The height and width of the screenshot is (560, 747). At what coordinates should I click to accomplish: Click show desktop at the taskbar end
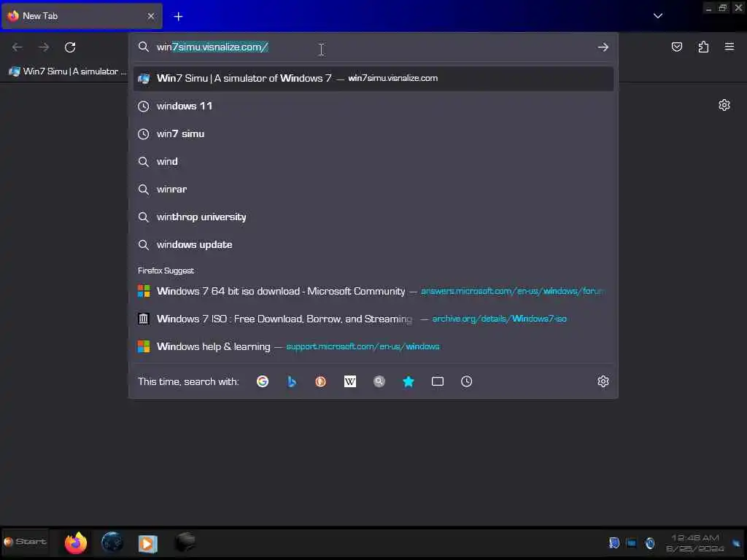click(x=737, y=542)
